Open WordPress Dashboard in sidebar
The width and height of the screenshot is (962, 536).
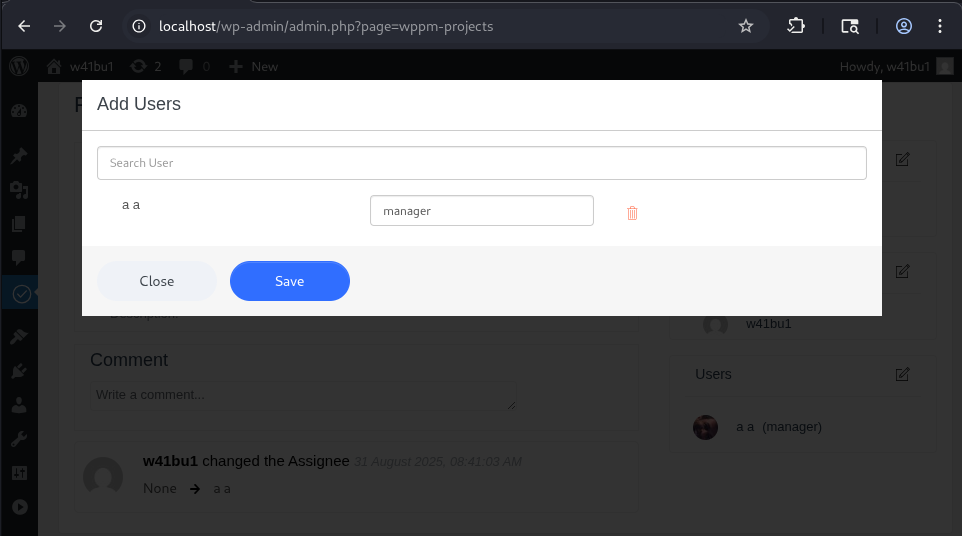click(x=19, y=111)
